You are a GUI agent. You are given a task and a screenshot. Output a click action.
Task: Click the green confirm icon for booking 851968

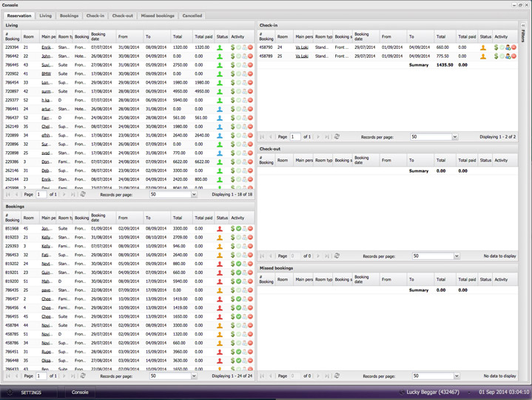[238, 229]
